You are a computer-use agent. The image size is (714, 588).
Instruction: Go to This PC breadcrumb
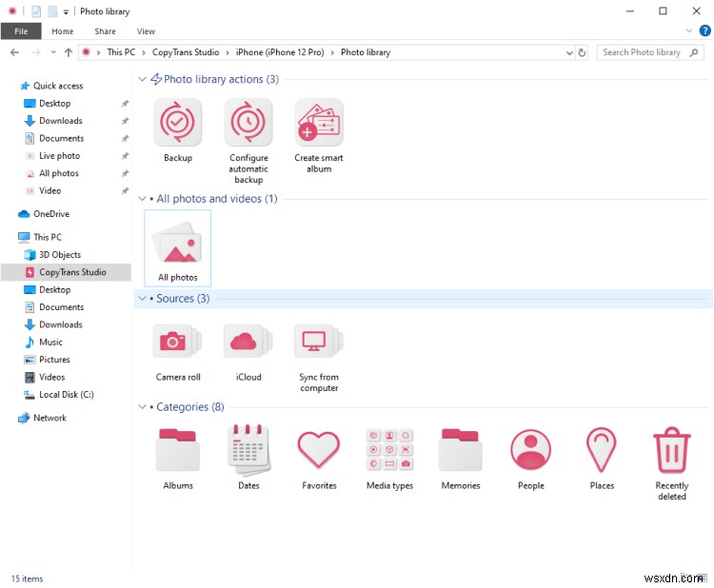point(121,52)
